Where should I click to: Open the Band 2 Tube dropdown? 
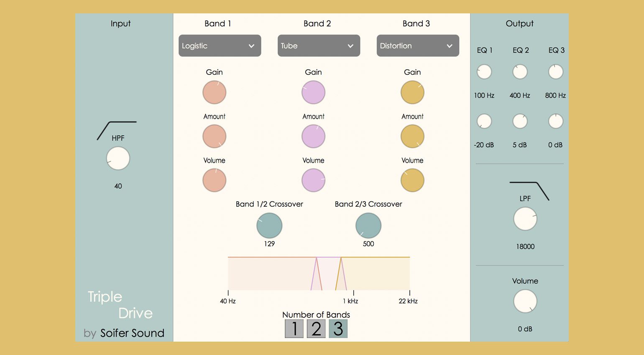point(319,46)
